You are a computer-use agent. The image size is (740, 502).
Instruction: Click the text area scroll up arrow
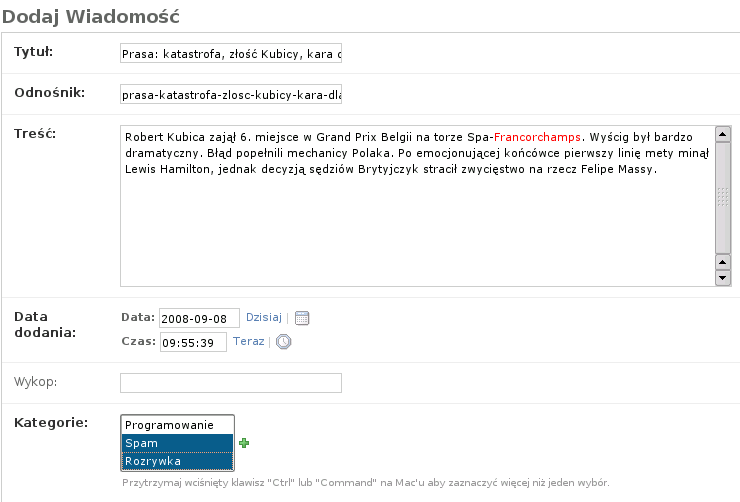coord(723,133)
